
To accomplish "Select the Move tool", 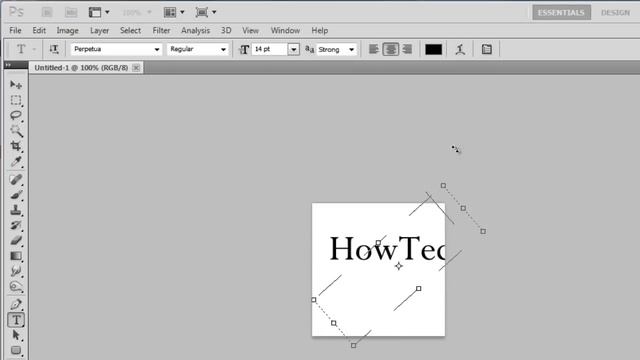I will pos(16,85).
